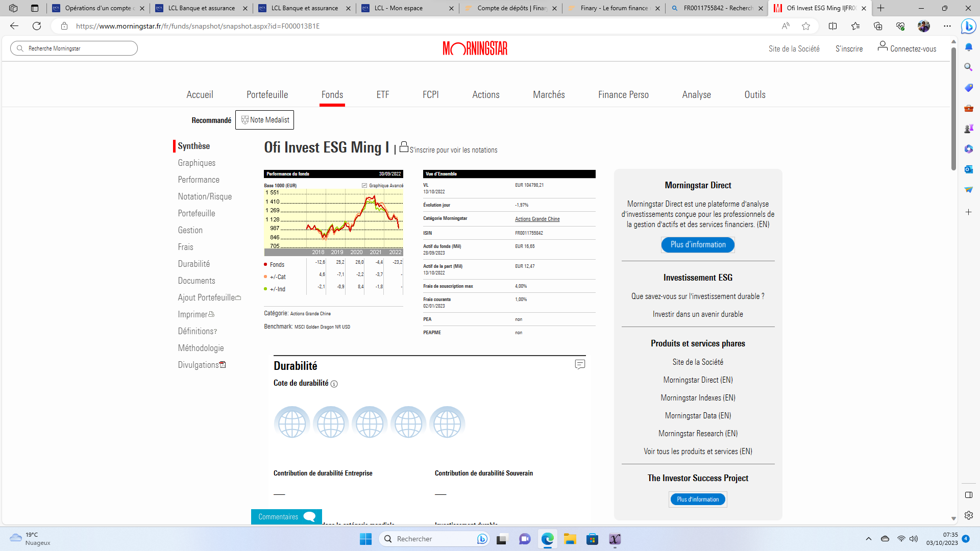Click the S'inscrire link
This screenshot has height=551, width=980.
(x=849, y=49)
